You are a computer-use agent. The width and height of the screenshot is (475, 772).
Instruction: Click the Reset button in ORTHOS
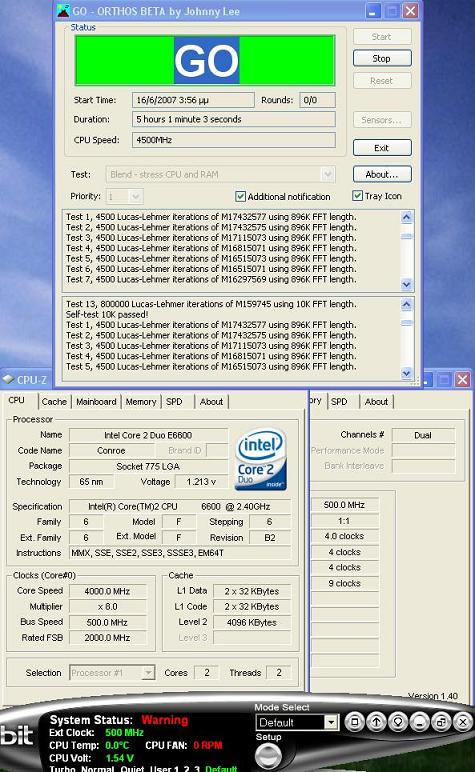click(x=382, y=80)
